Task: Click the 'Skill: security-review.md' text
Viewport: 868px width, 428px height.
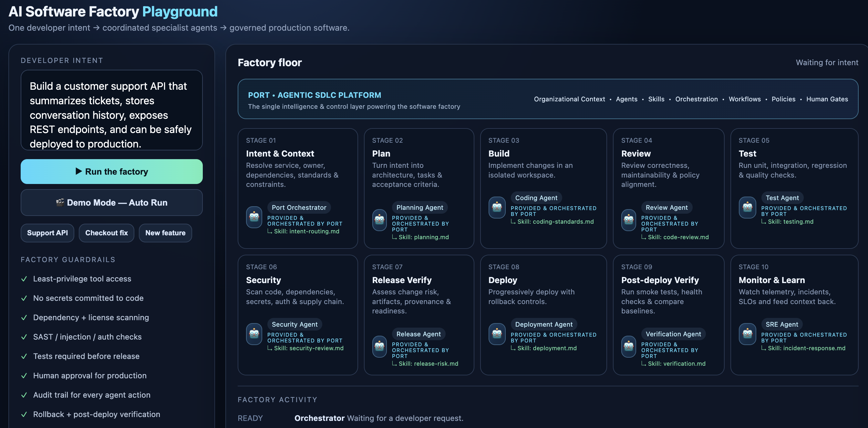Action: tap(309, 349)
